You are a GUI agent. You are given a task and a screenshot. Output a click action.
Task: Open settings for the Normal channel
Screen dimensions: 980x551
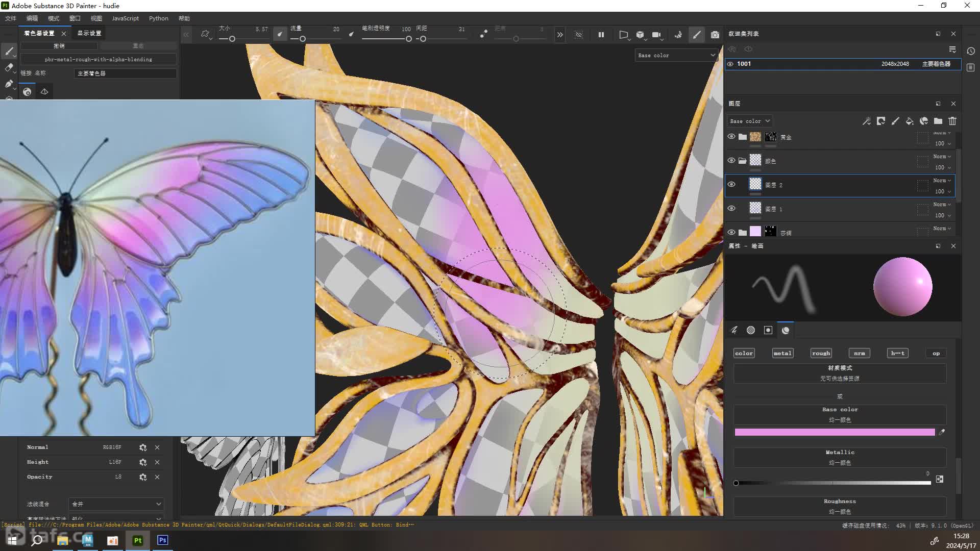point(143,447)
